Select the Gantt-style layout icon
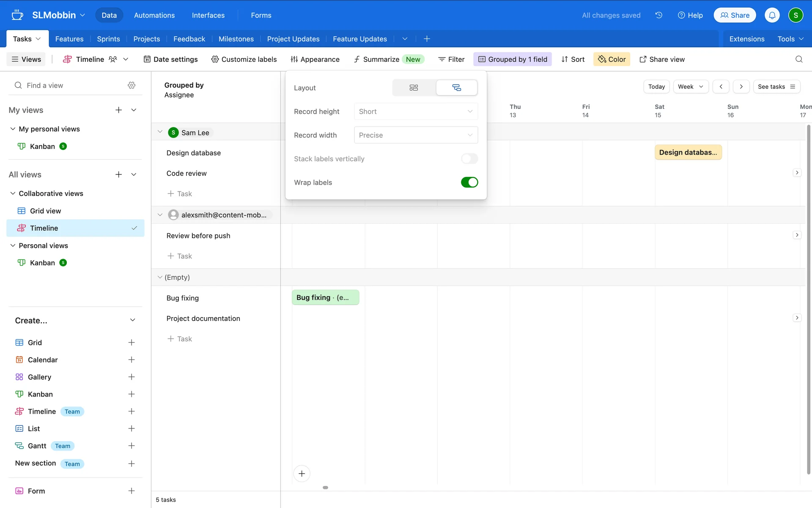Image resolution: width=812 pixels, height=508 pixels. tap(457, 88)
